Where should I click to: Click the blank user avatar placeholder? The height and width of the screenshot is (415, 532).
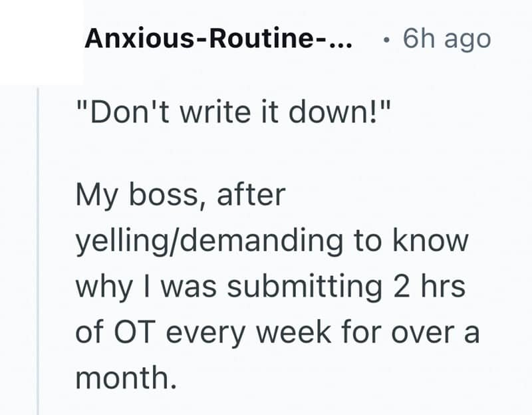tap(41, 41)
